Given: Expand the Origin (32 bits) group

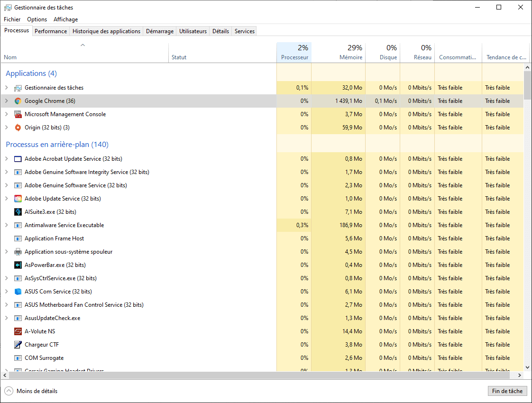Looking at the screenshot, I should click(7, 127).
